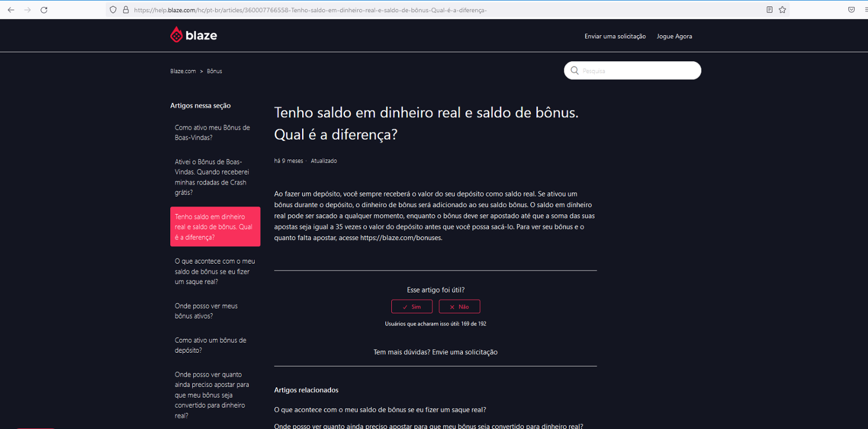Reload the page with the refresh icon
868x429 pixels.
(44, 10)
